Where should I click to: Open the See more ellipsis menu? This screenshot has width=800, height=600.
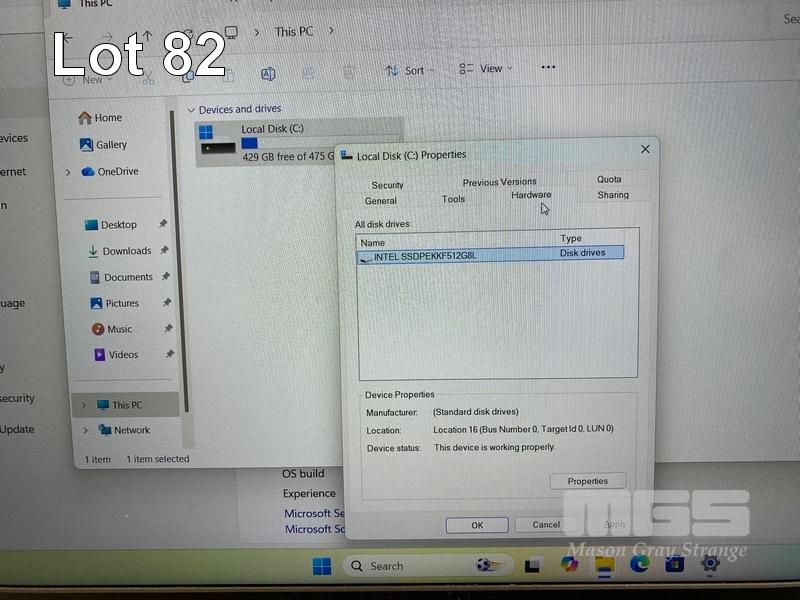(548, 67)
